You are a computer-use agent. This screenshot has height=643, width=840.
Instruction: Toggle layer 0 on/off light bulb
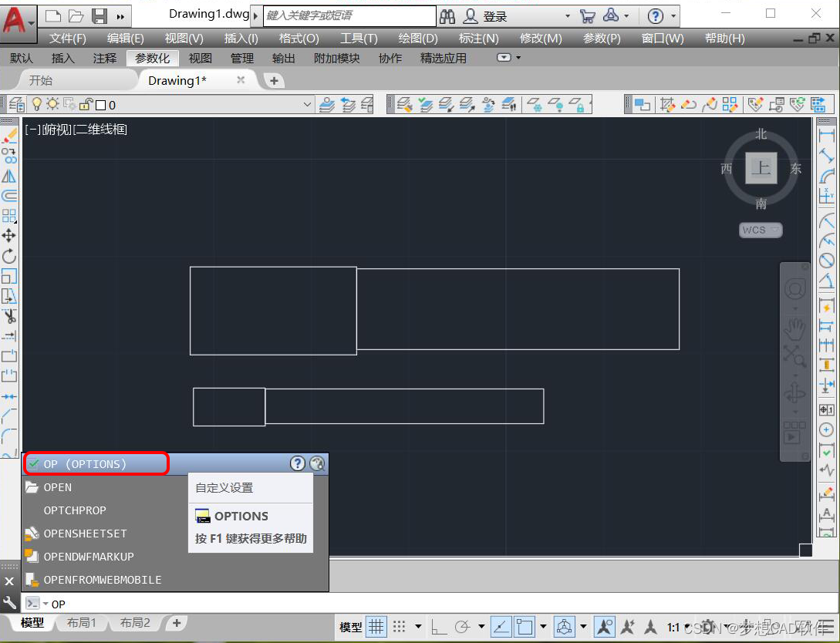pos(37,104)
